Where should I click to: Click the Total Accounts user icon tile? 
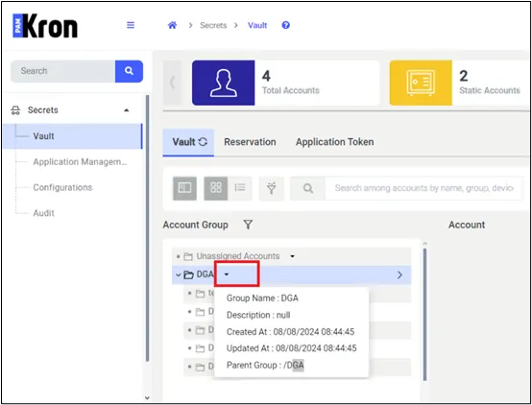point(223,83)
